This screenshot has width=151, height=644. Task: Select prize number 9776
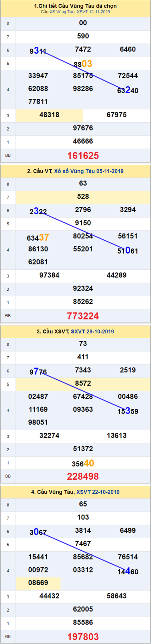click(x=38, y=371)
